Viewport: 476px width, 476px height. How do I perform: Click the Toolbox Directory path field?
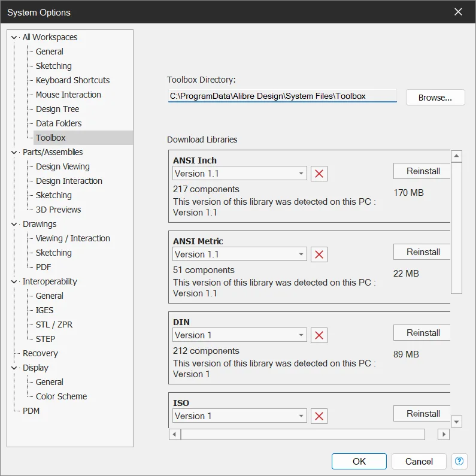[283, 96]
